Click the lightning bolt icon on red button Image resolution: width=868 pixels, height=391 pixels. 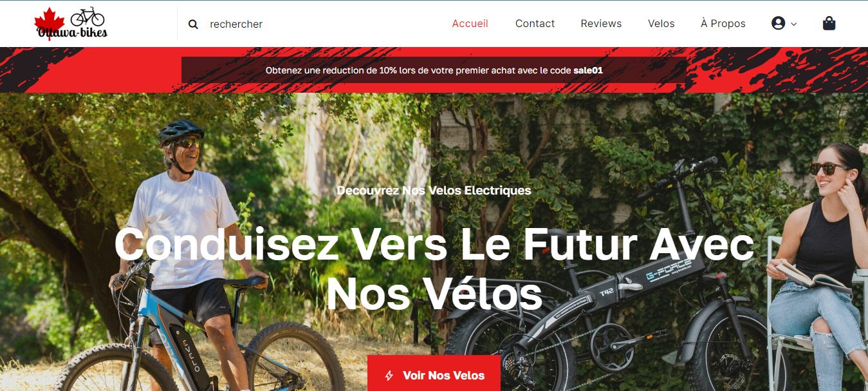(389, 376)
